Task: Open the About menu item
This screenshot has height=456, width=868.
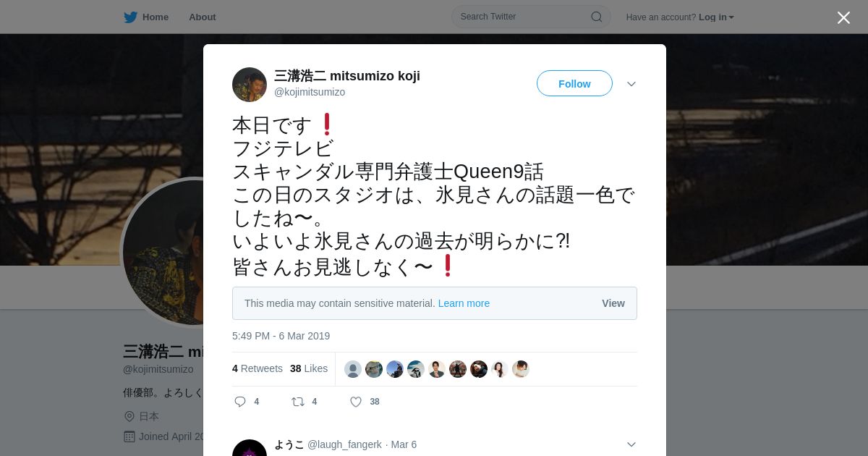Action: 203,17
